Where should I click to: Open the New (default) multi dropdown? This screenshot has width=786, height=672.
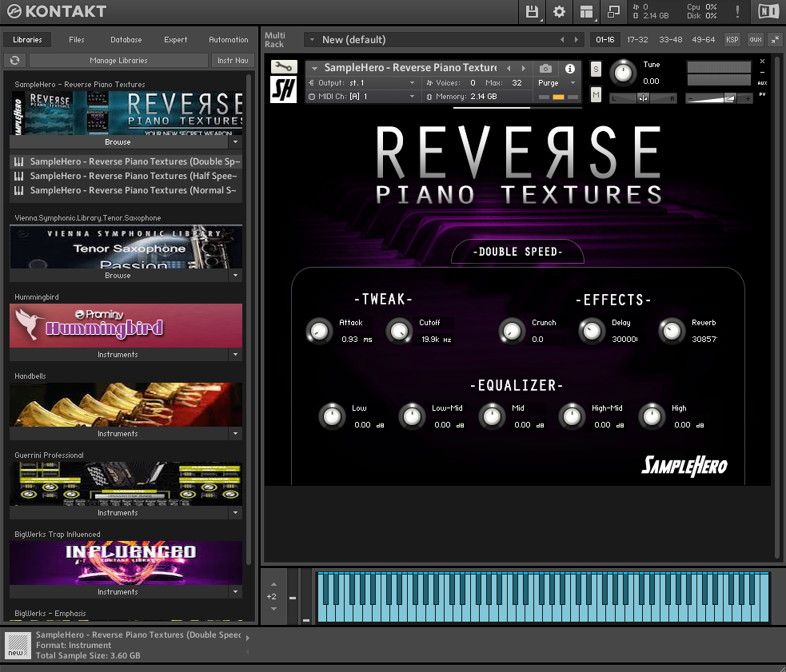312,40
